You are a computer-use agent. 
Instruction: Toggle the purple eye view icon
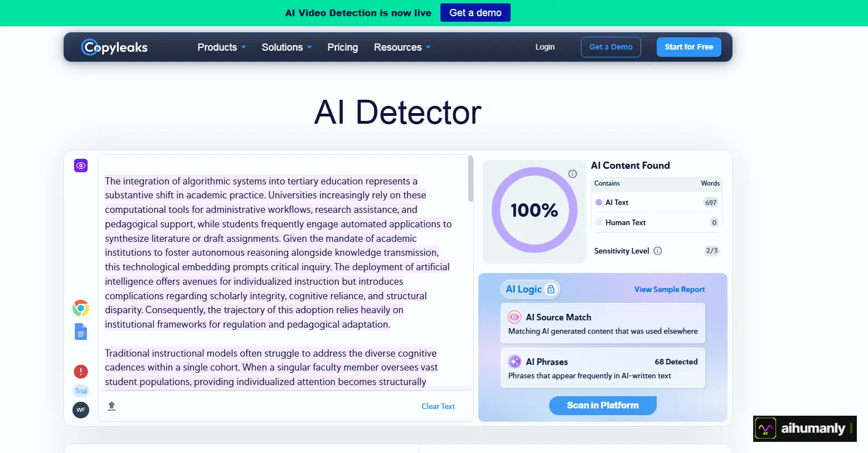pos(81,165)
